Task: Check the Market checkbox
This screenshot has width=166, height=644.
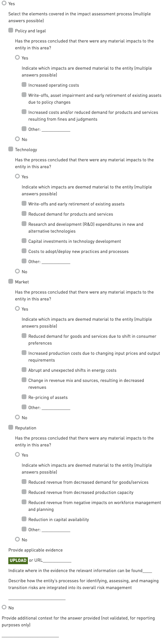Action: [11, 282]
